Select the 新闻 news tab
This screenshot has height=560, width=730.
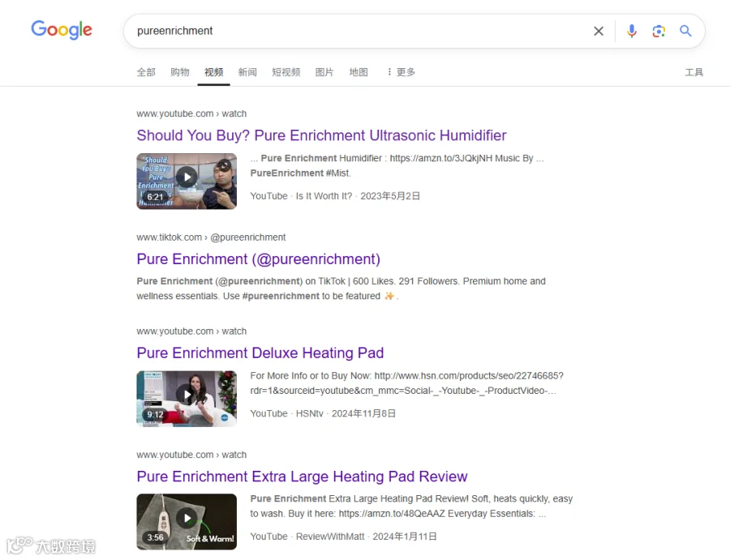point(247,72)
